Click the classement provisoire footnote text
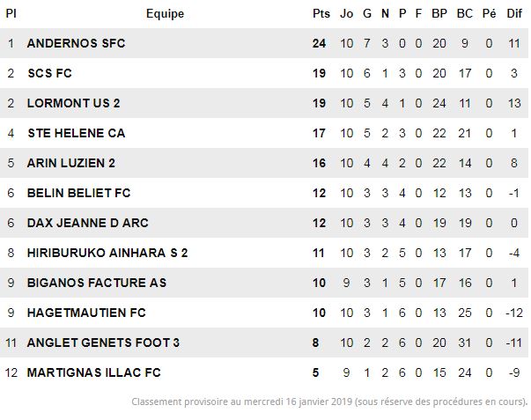Viewport: 531px width, 420px height. 329,402
